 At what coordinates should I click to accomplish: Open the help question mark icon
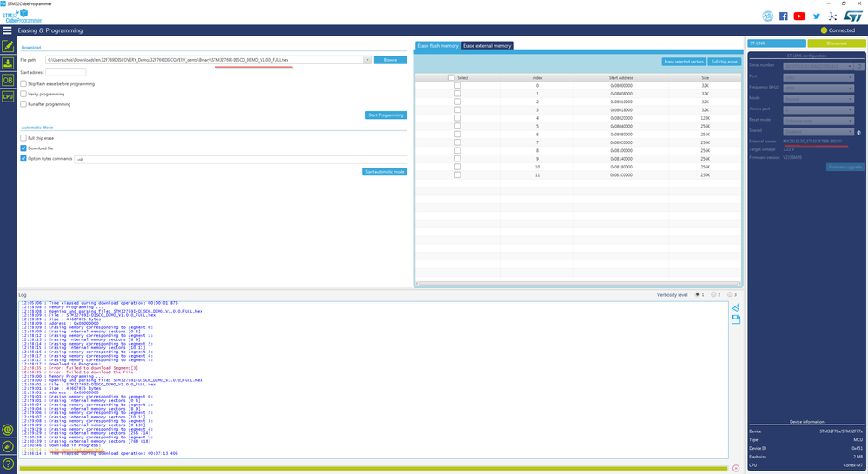[8, 464]
